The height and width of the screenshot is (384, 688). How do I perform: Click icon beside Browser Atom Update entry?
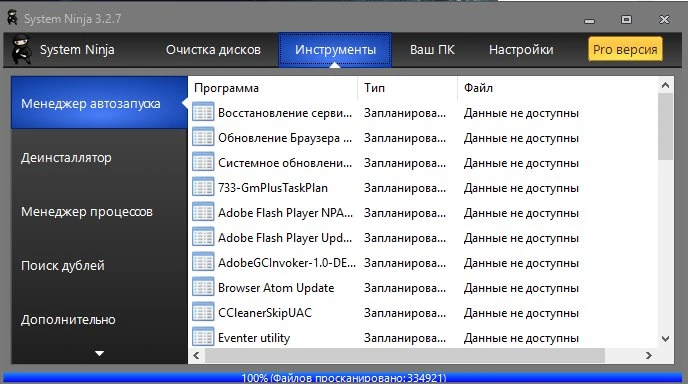pos(203,288)
